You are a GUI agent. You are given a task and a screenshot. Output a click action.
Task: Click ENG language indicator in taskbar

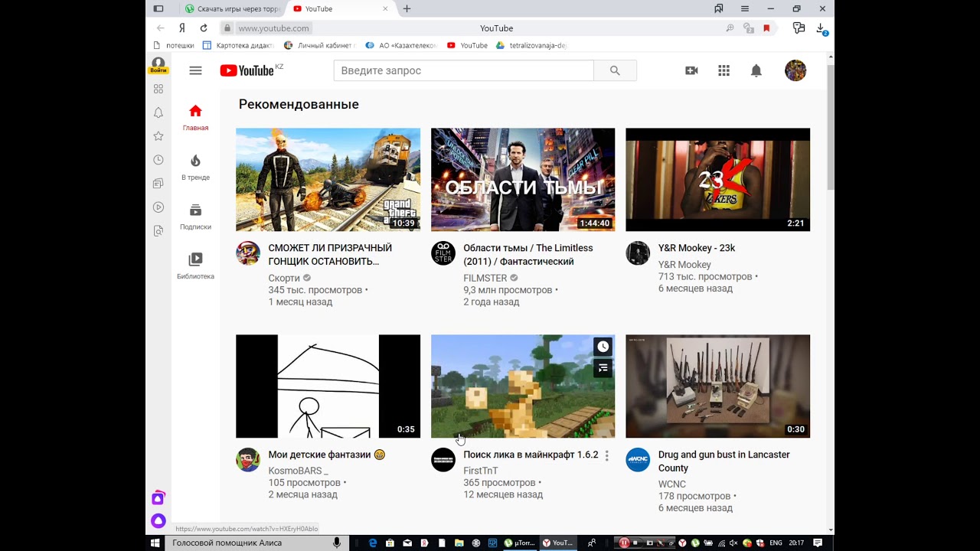point(776,543)
